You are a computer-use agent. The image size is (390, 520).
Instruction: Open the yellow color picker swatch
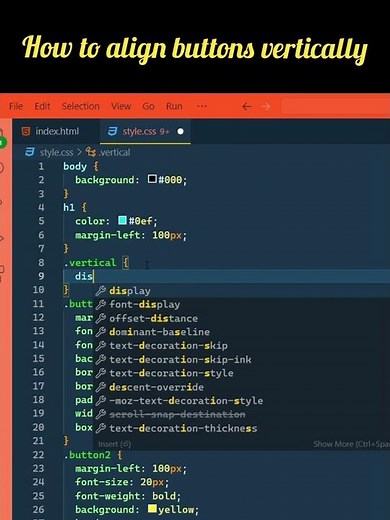pyautogui.click(x=152, y=509)
